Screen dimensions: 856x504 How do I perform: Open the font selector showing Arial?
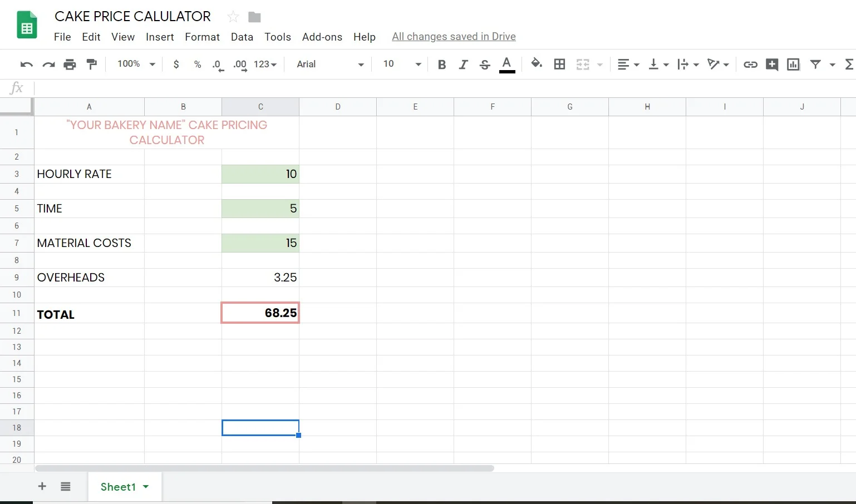[x=328, y=64]
